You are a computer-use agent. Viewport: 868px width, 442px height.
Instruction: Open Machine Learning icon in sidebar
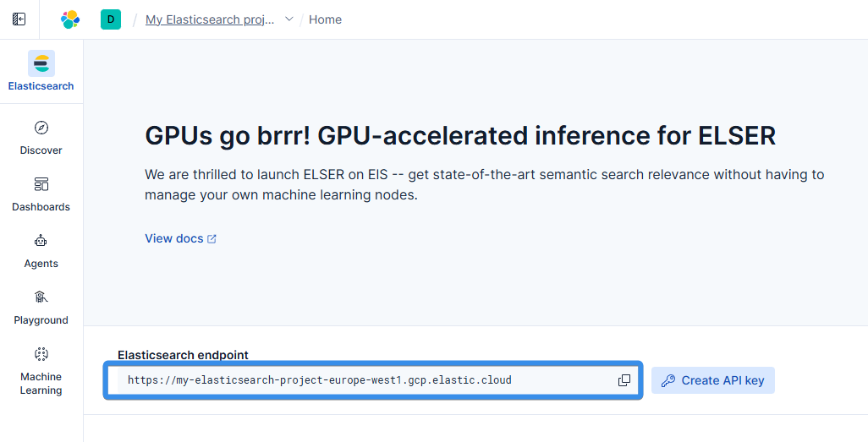pyautogui.click(x=41, y=353)
